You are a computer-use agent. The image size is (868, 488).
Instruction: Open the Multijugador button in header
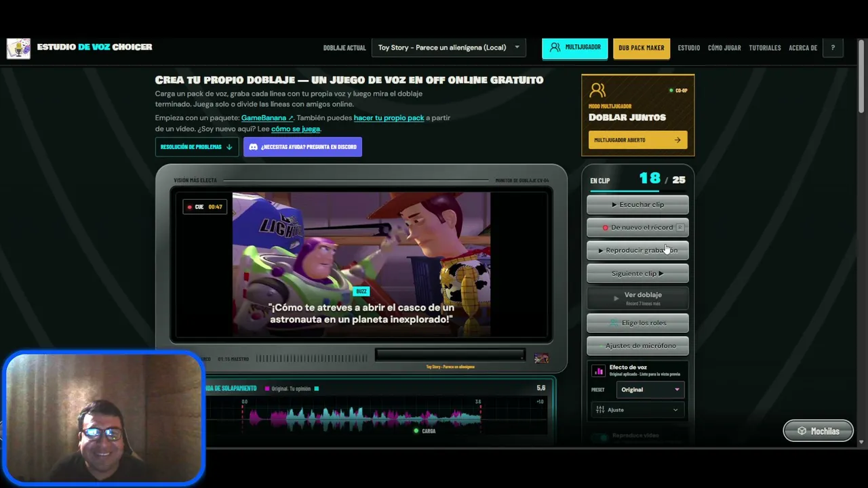pyautogui.click(x=575, y=47)
